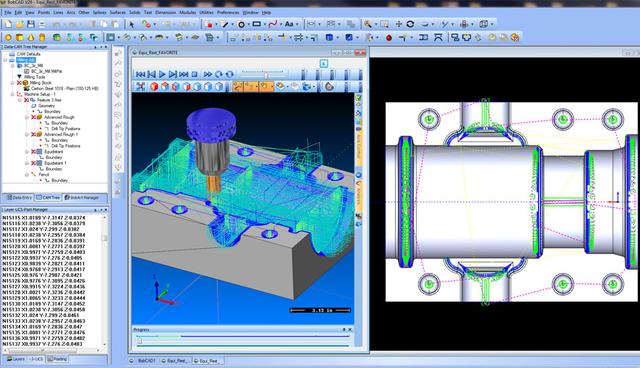Open the Surfaces menu
The height and width of the screenshot is (368, 640).
point(118,13)
